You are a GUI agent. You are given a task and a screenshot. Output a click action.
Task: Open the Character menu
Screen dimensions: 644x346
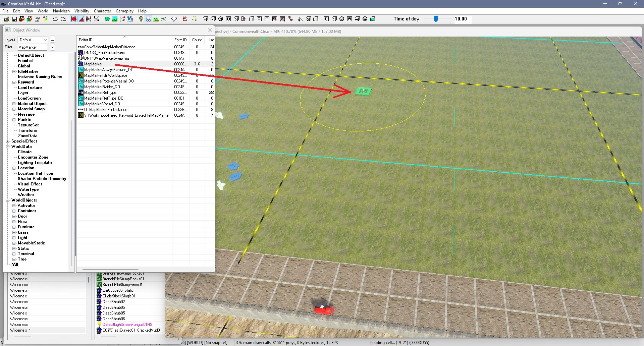pyautogui.click(x=102, y=11)
